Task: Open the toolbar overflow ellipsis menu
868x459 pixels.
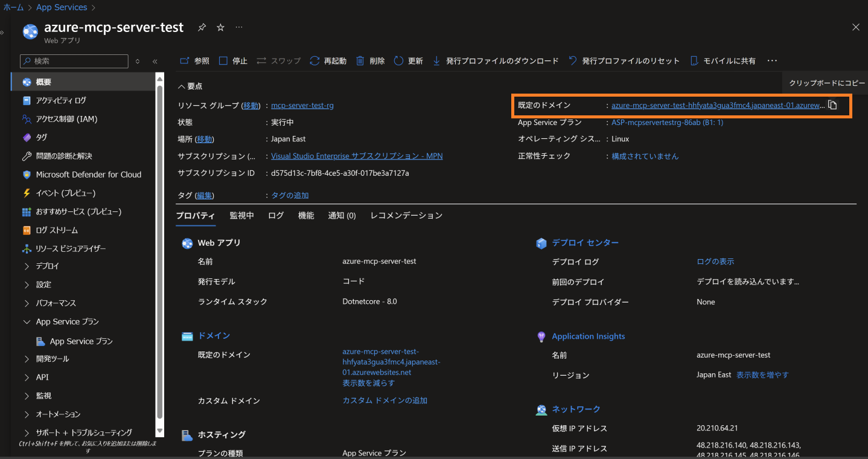Action: [x=772, y=61]
